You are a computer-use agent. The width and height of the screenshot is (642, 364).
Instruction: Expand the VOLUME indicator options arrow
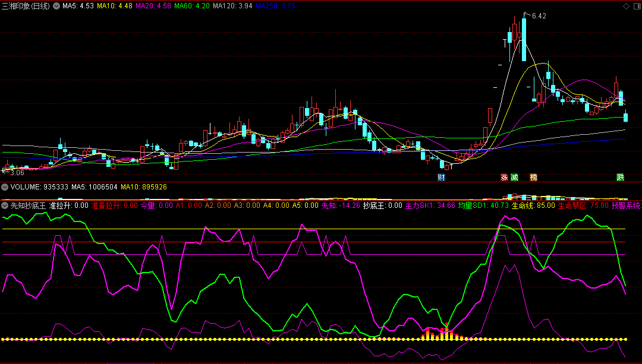click(5, 187)
